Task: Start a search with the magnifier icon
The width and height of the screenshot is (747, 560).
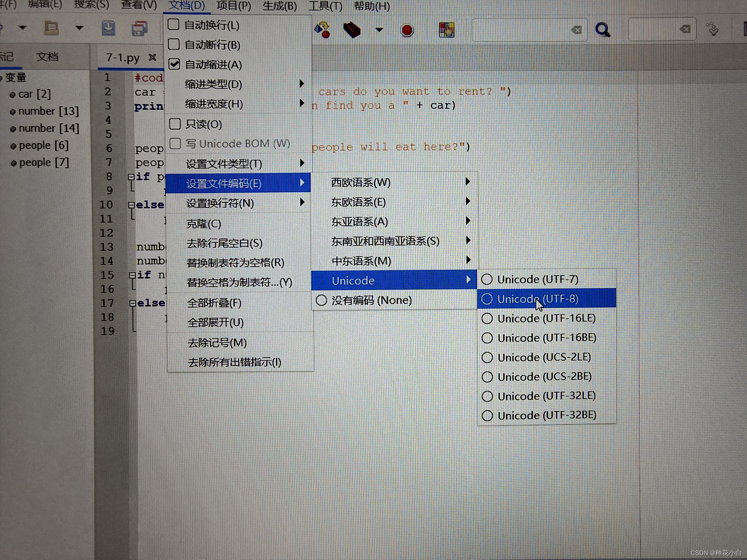Action: click(x=602, y=29)
